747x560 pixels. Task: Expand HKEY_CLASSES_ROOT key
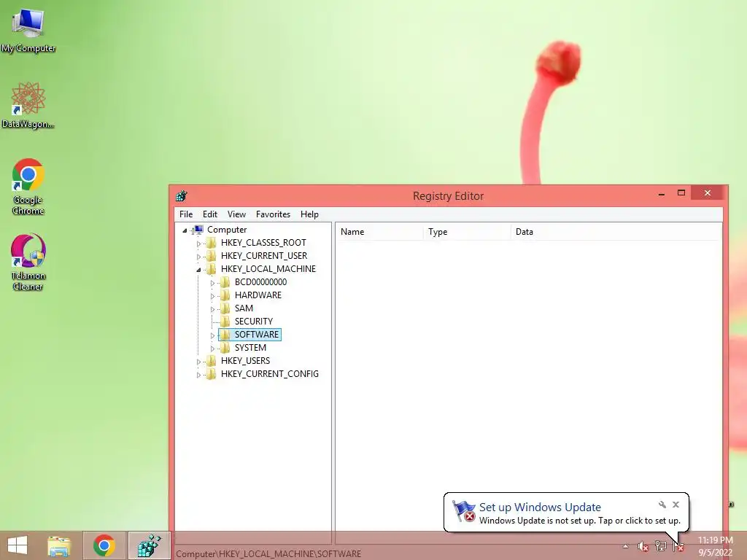198,244
